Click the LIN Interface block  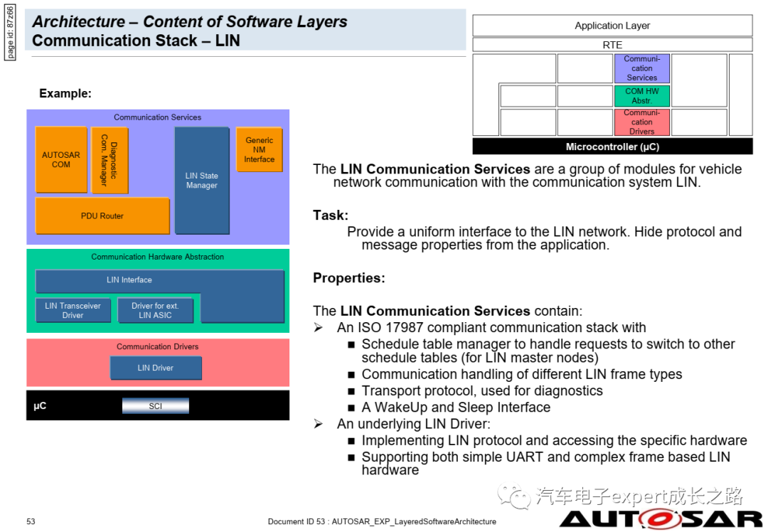click(x=129, y=280)
